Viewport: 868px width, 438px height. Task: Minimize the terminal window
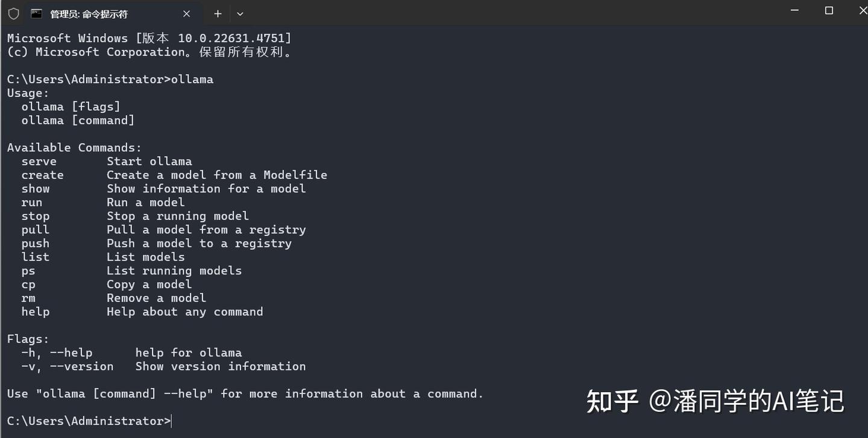(796, 11)
